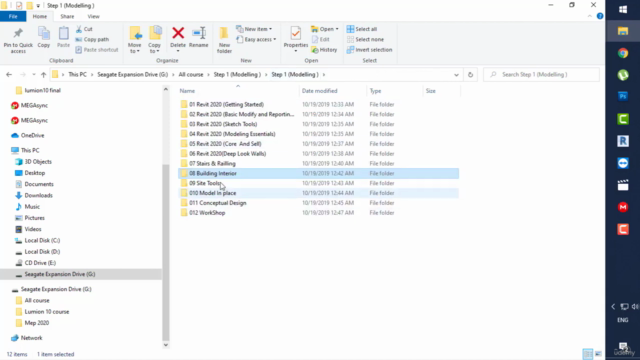Open Lumion 10 course folder in tree
The height and width of the screenshot is (360, 640).
(47, 312)
